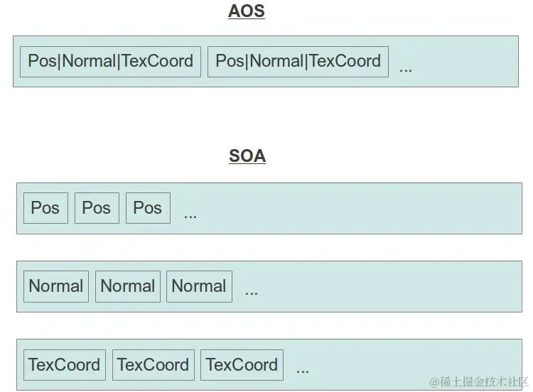Select the second Normal box

tap(128, 286)
